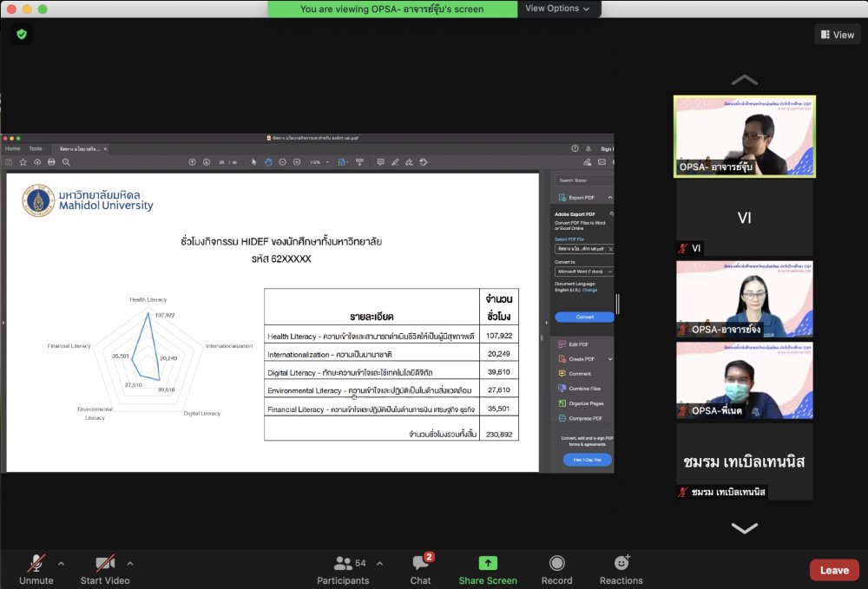
Task: Start recording with the Record icon
Action: pos(556,564)
